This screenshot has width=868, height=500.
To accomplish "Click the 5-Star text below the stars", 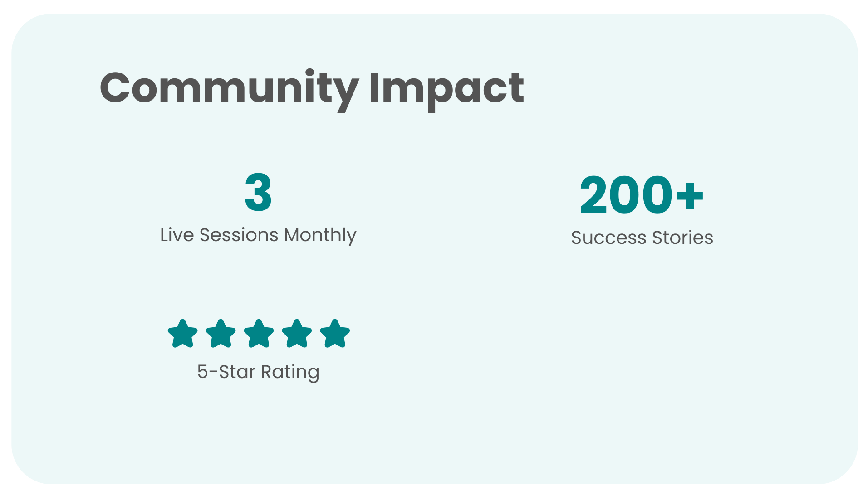I will [226, 372].
